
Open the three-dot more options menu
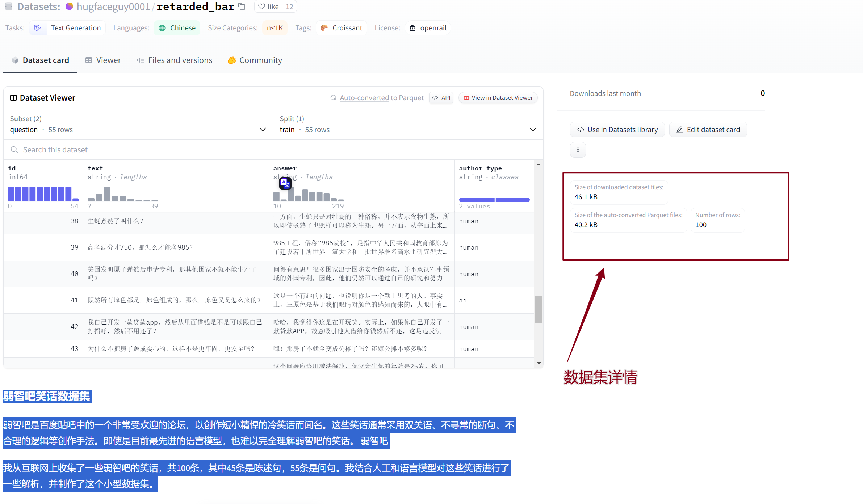click(x=578, y=150)
